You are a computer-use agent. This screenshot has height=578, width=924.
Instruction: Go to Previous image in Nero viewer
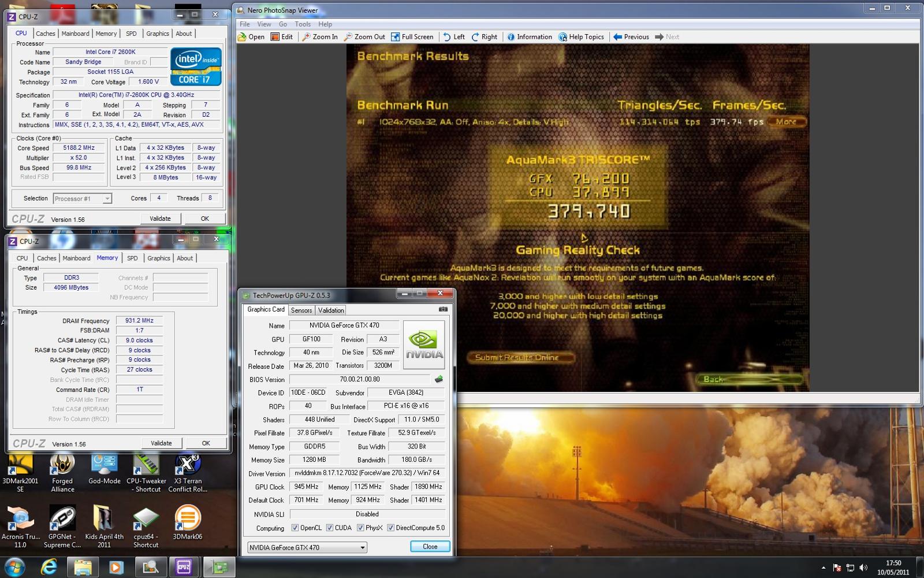(631, 37)
